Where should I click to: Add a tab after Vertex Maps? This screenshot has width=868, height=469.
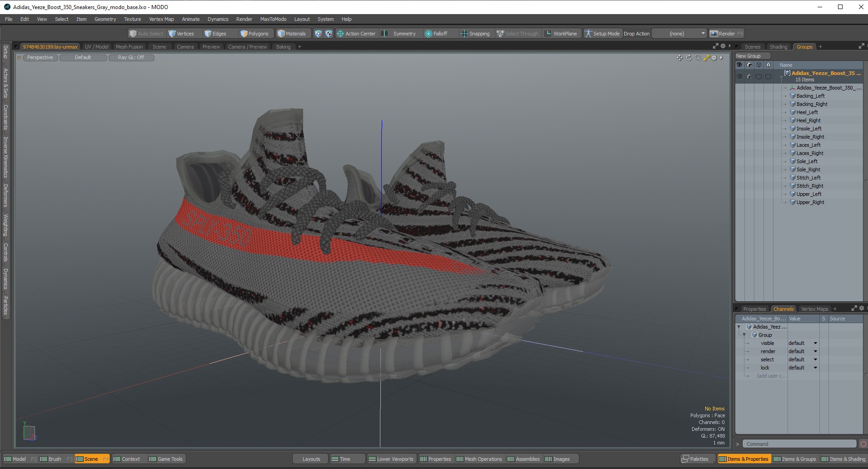point(835,309)
